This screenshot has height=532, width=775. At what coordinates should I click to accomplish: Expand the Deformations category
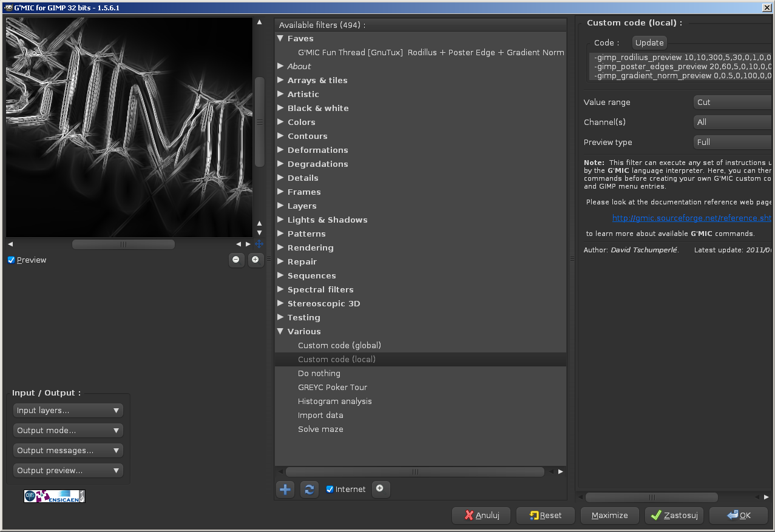coord(280,150)
